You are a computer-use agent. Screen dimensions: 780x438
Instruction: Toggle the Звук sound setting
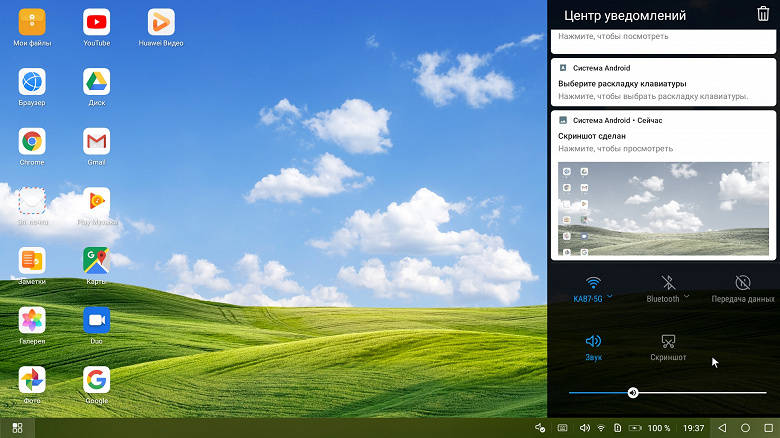pyautogui.click(x=593, y=347)
